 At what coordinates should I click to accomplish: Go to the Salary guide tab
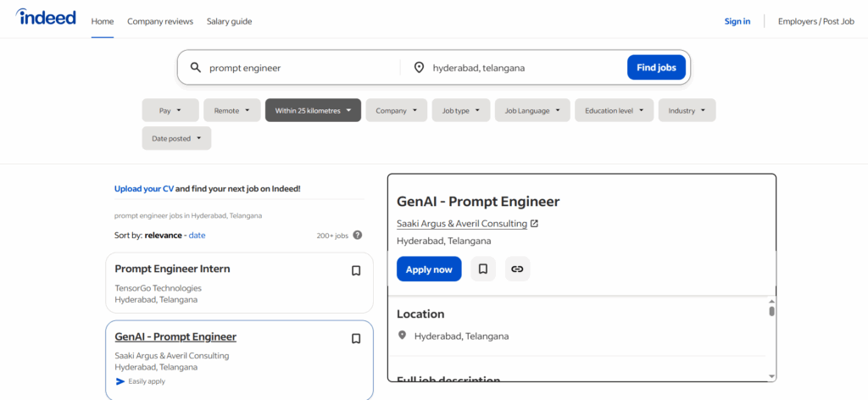229,21
